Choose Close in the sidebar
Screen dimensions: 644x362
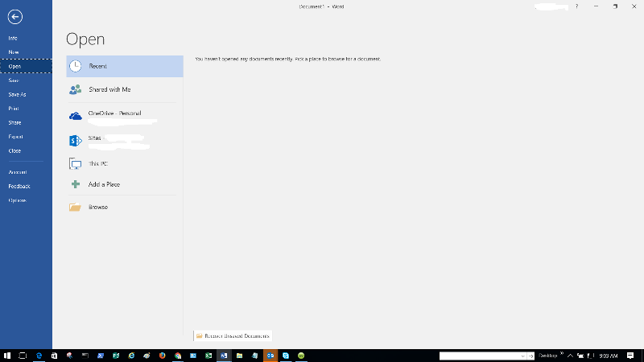point(14,150)
